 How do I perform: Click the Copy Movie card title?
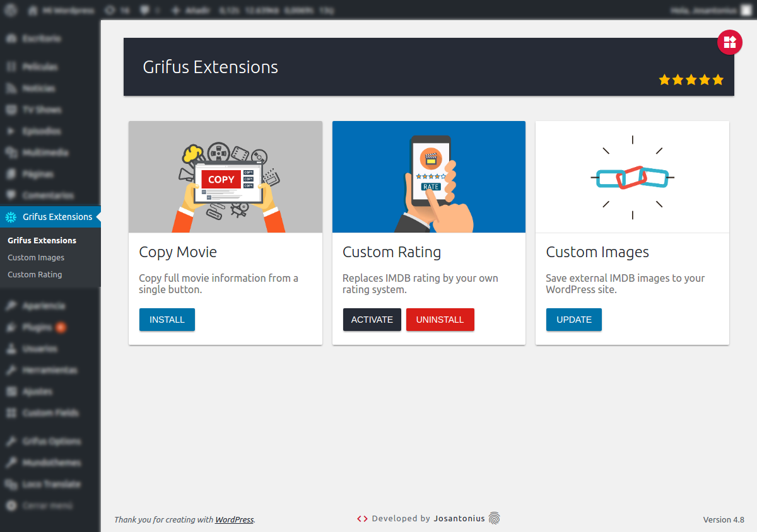pyautogui.click(x=178, y=252)
